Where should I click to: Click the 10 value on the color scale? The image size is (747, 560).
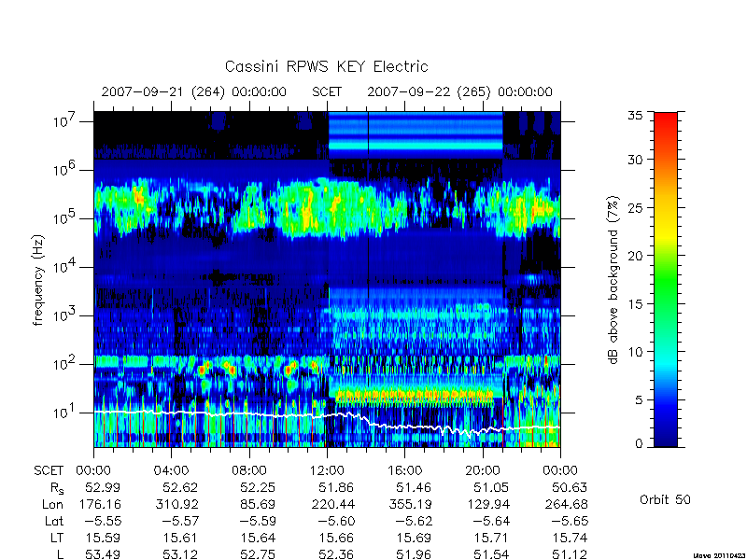pos(635,352)
